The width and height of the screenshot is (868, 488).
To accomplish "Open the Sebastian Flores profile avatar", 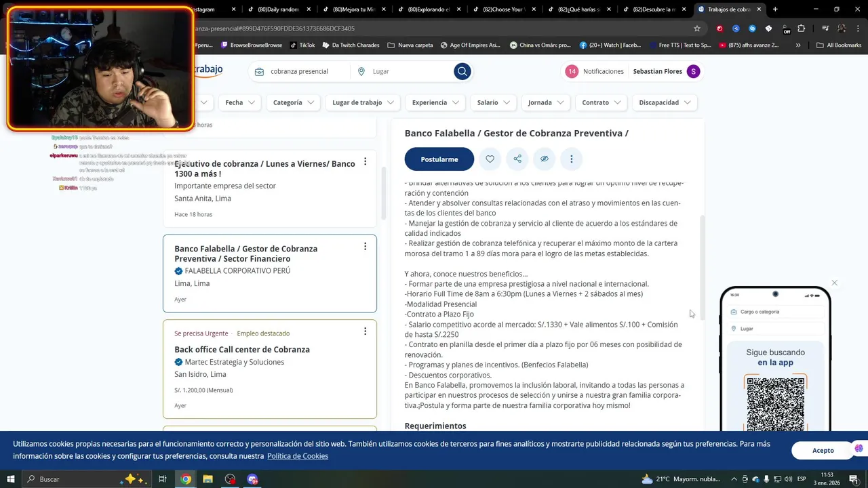I will coord(693,71).
